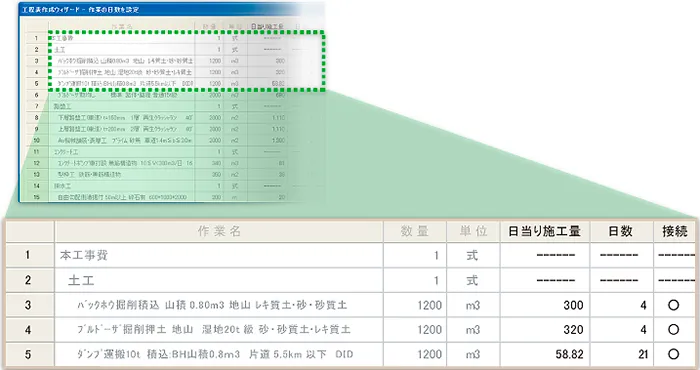The height and width of the screenshot is (370, 700).
Task: Edit the 300 daily work amount cell
Action: (545, 305)
